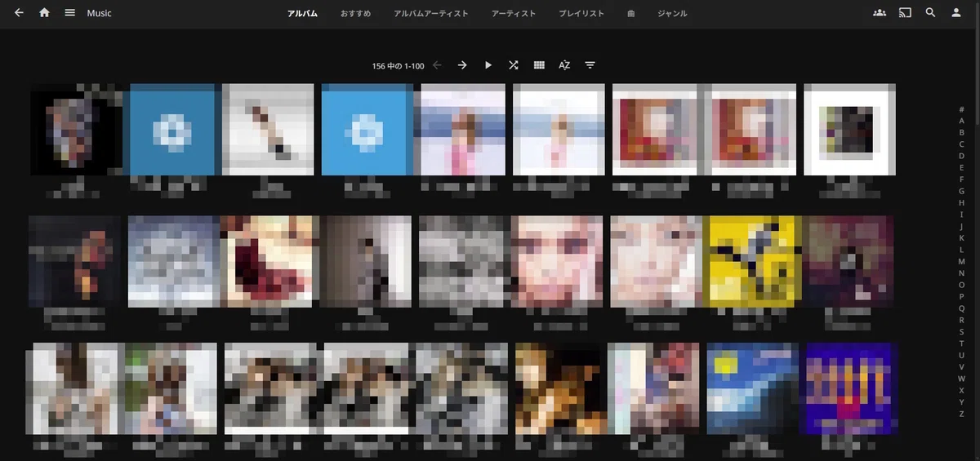Jump to letter E in alphabet picker
Image resolution: width=980 pixels, height=461 pixels.
coord(962,167)
